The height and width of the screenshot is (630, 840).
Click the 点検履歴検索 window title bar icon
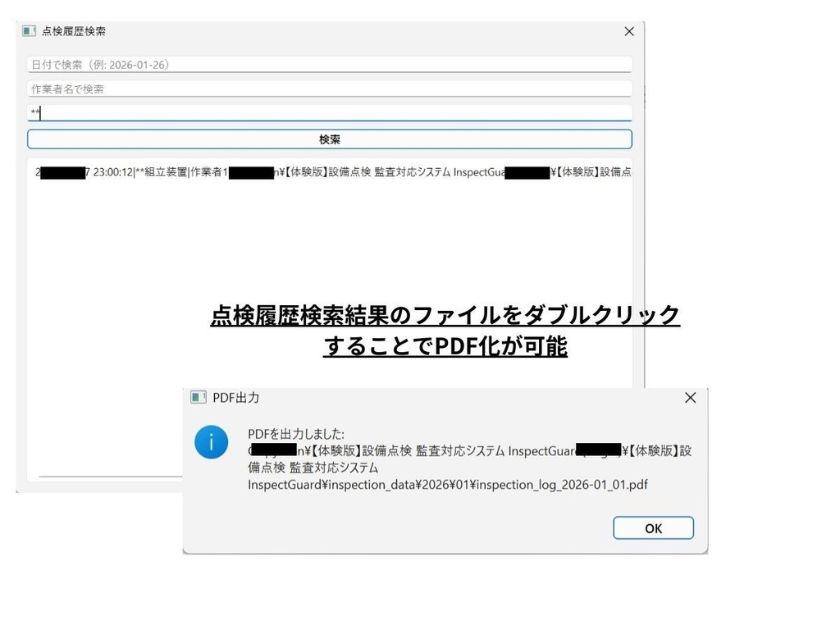point(28,31)
